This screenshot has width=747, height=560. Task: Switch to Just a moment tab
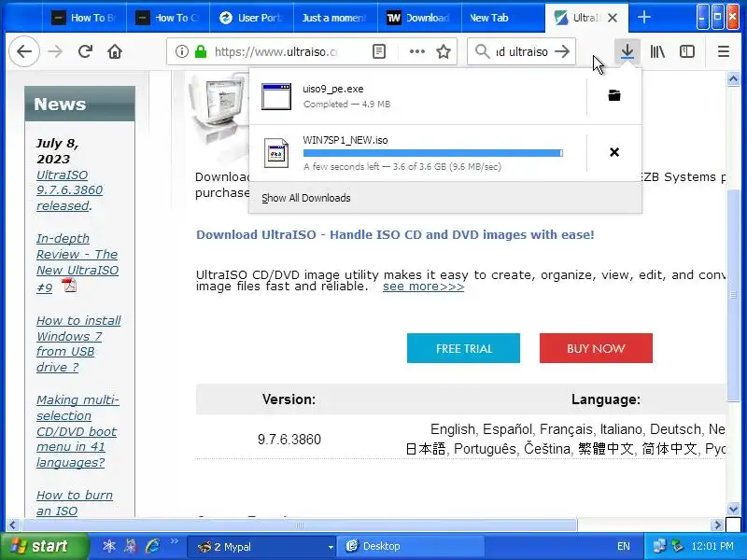(x=335, y=18)
